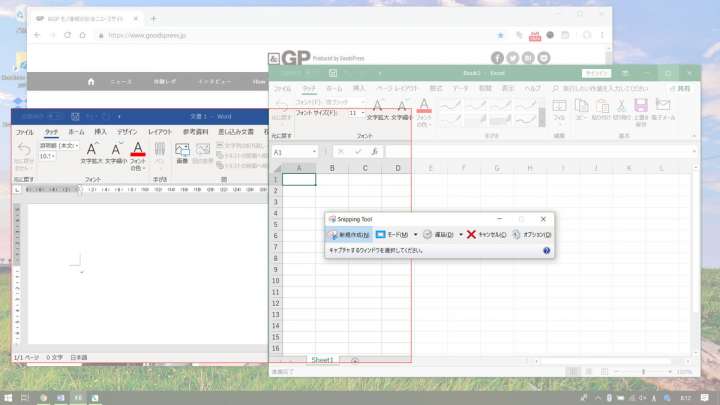Click the コピー icon in Excel ribbon

coord(581,106)
